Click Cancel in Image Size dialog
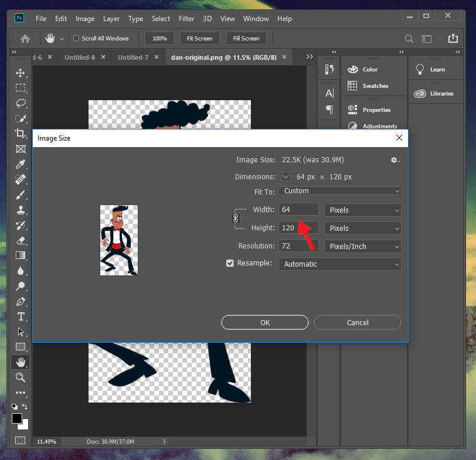 (x=358, y=322)
